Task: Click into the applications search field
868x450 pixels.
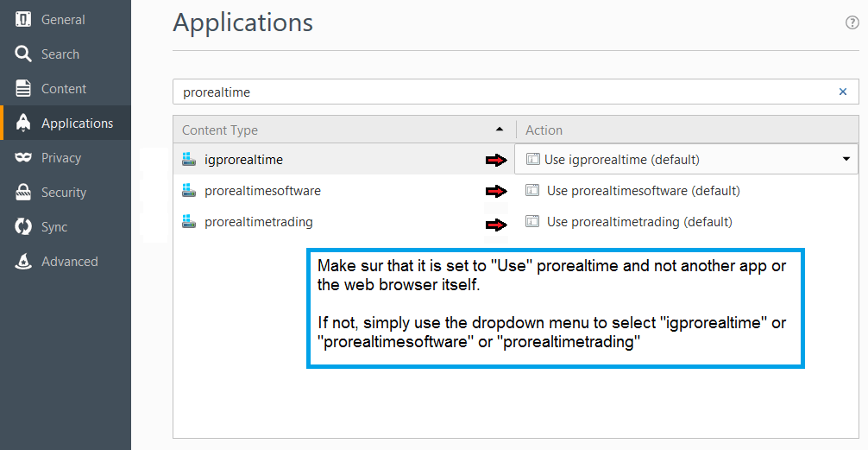Action: click(x=500, y=92)
